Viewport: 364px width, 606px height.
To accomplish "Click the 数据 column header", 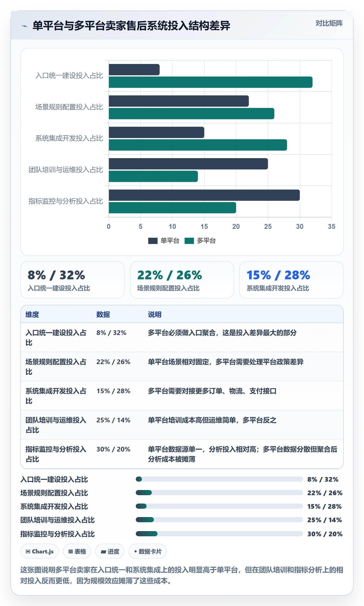I will click(103, 314).
